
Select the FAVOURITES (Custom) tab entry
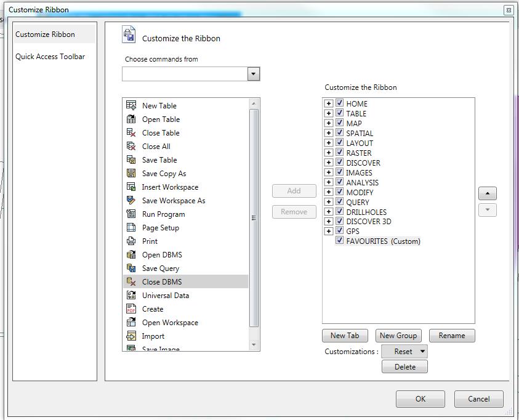(383, 241)
